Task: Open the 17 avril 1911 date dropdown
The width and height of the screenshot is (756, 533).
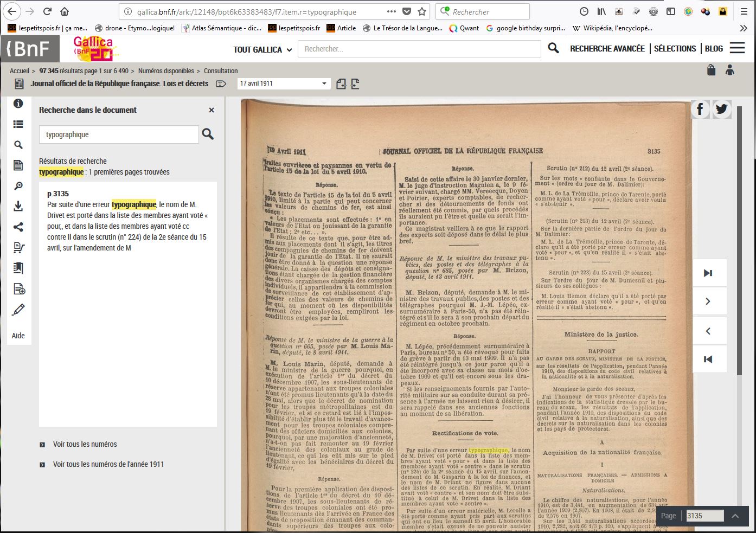Action: [x=284, y=84]
